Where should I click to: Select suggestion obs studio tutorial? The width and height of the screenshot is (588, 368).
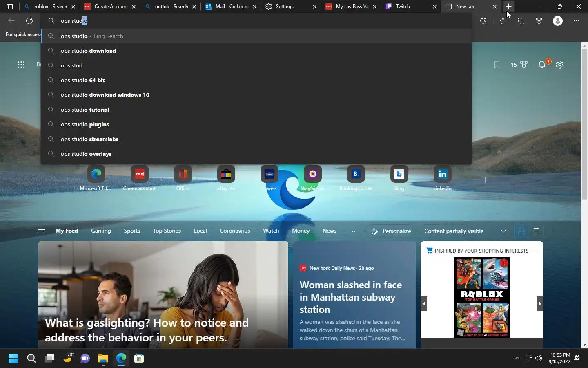tap(256, 110)
